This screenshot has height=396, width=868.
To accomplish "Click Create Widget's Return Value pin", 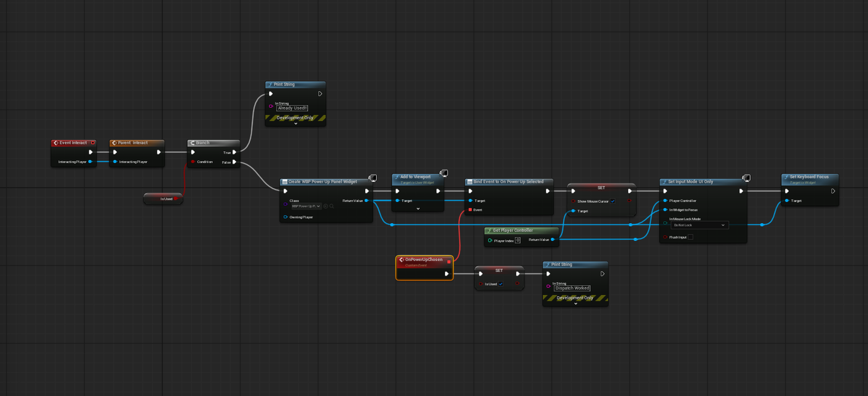I will (x=366, y=201).
